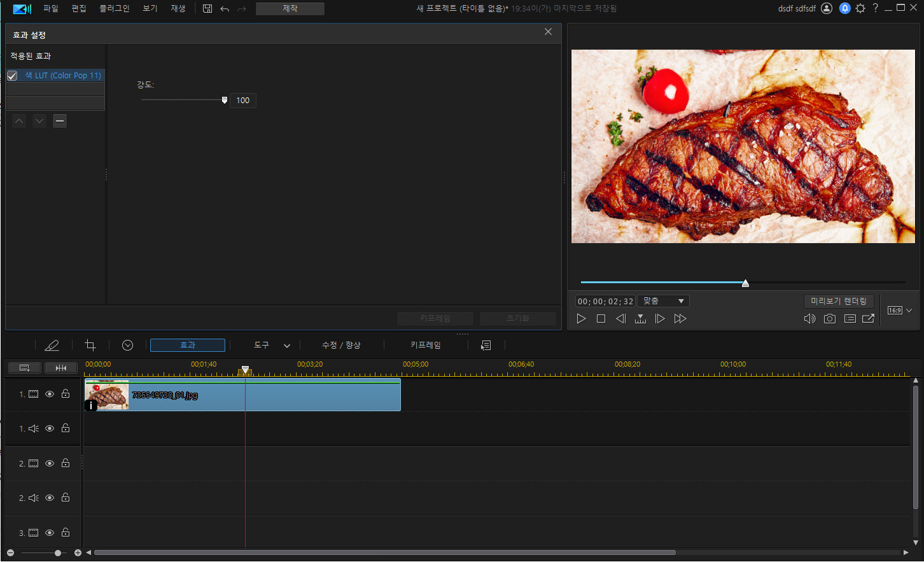The height and width of the screenshot is (562, 924).
Task: Lock audio track 2
Action: point(66,497)
